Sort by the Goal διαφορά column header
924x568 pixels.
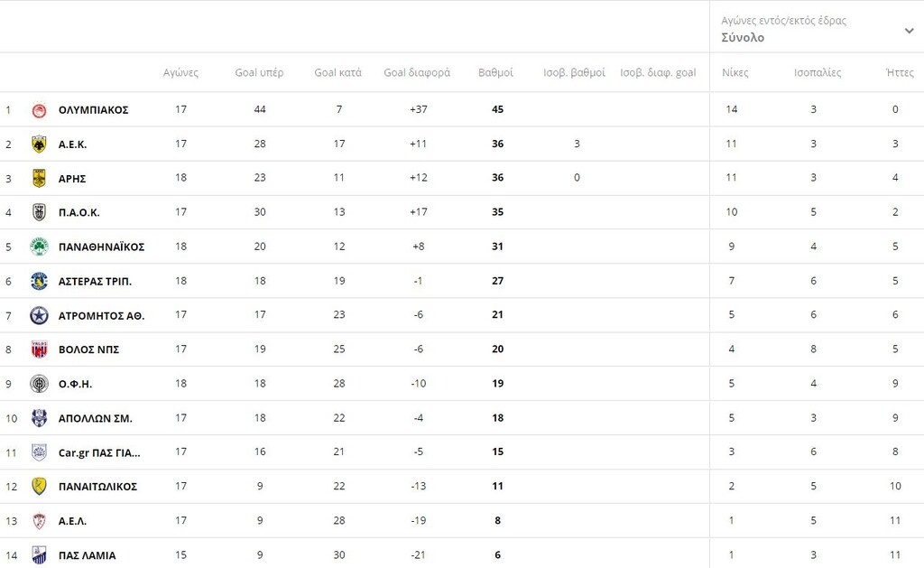[x=417, y=72]
